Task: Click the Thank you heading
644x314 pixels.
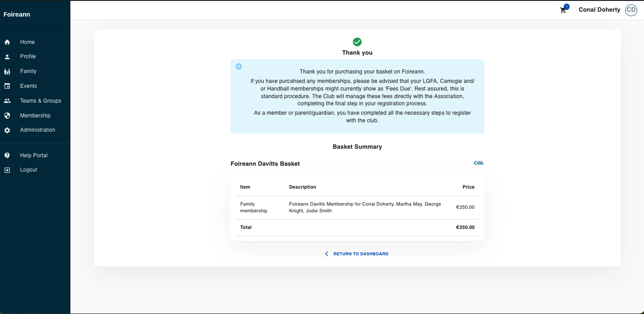Action: pos(357,52)
